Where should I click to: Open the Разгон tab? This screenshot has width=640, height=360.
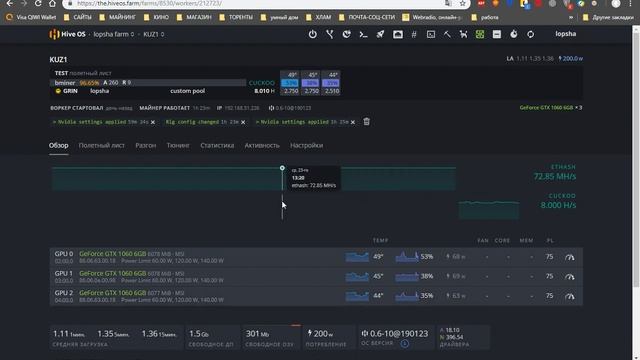pos(146,145)
